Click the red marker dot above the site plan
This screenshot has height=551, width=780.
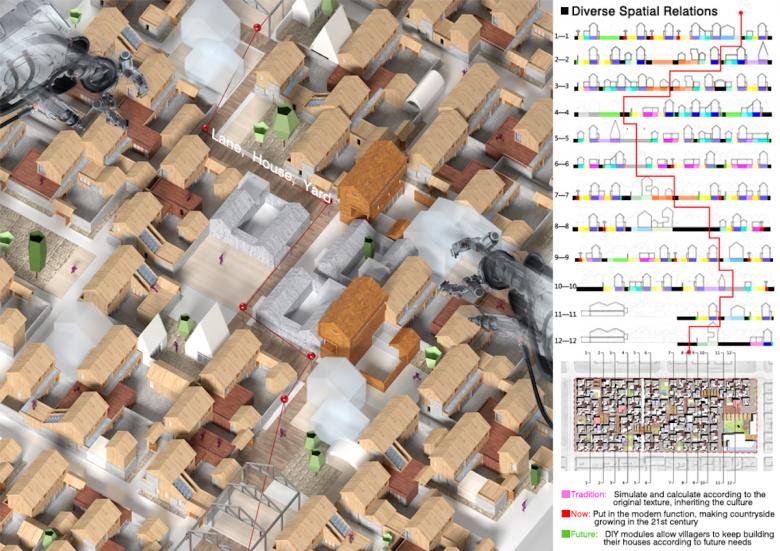(x=690, y=353)
